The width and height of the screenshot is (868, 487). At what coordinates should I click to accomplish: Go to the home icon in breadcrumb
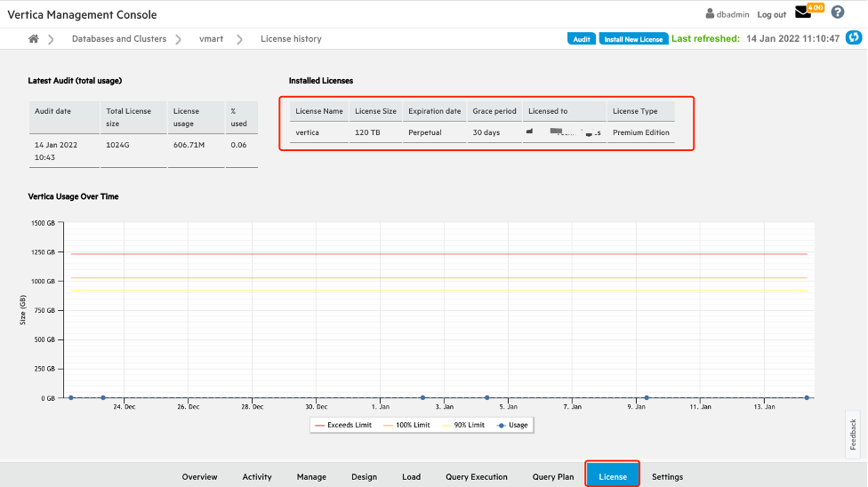point(34,39)
